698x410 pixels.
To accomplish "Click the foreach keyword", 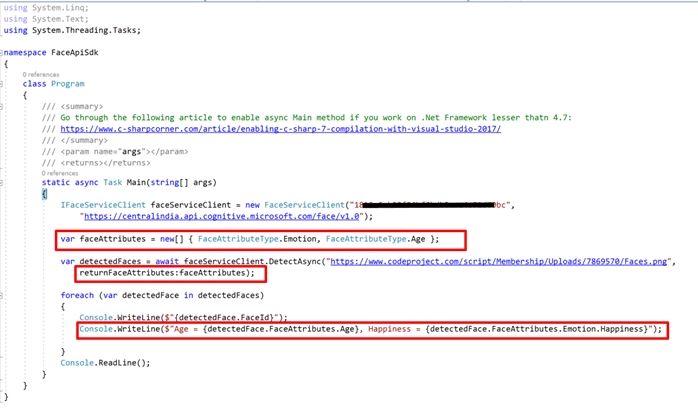I will pos(78,295).
